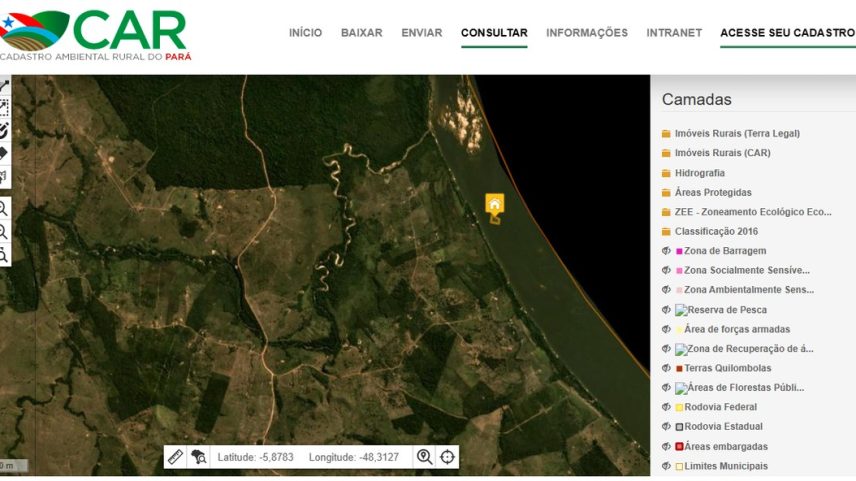The width and height of the screenshot is (856, 481).
Task: Expand Imóveis Rurais (Terra Legal) layer group
Action: coord(737,133)
